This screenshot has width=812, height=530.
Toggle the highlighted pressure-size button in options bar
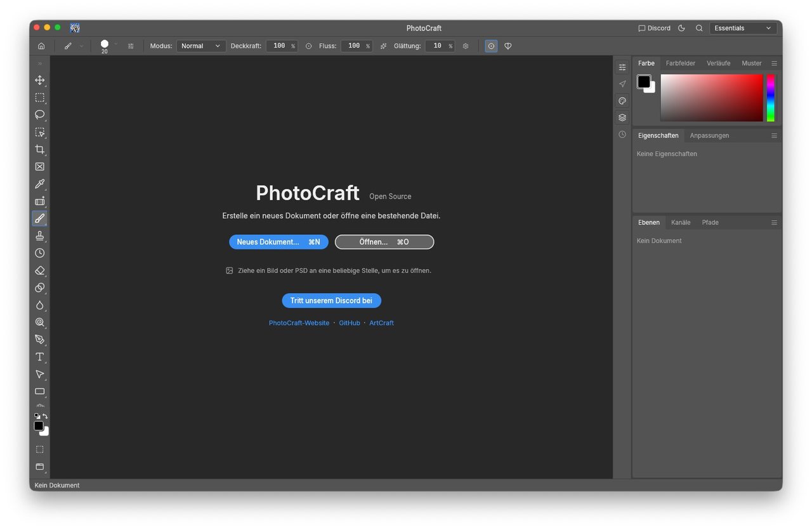point(491,46)
